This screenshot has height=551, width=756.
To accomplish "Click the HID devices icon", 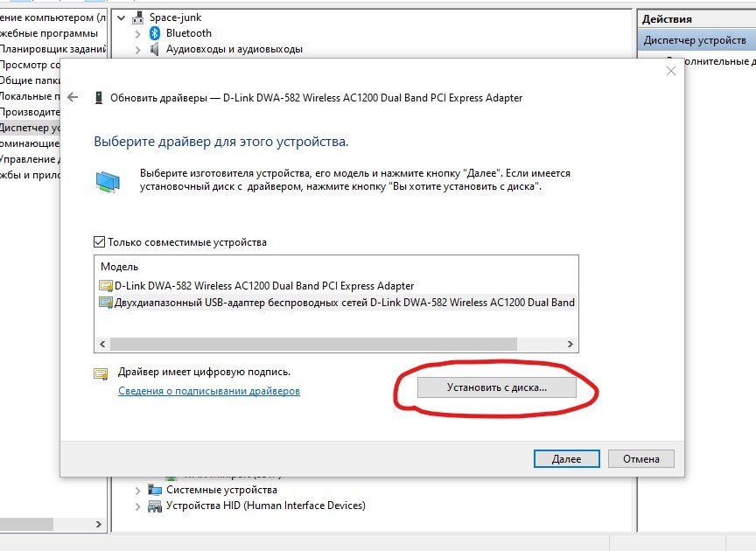I will coord(154,506).
